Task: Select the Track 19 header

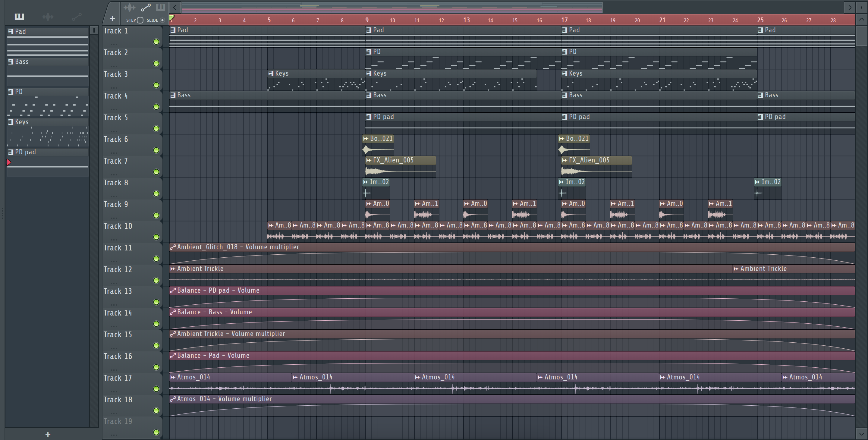Action: 132,427
